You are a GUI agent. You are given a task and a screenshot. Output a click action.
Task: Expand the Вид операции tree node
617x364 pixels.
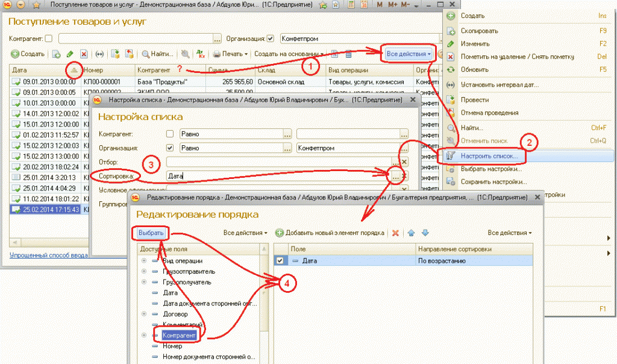(x=143, y=261)
